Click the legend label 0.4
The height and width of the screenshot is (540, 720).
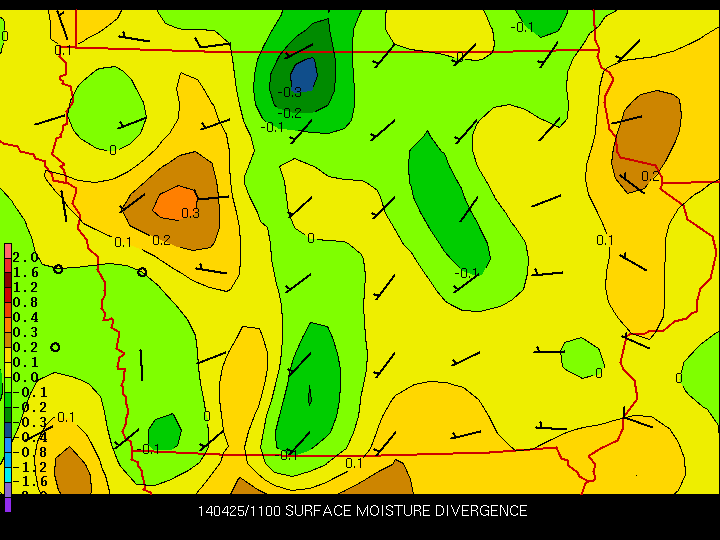(25, 317)
